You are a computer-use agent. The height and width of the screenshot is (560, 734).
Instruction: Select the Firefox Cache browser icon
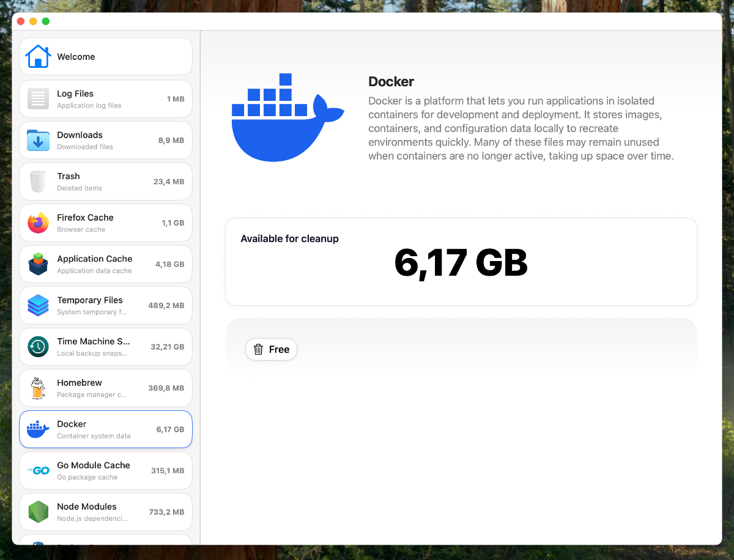tap(38, 223)
